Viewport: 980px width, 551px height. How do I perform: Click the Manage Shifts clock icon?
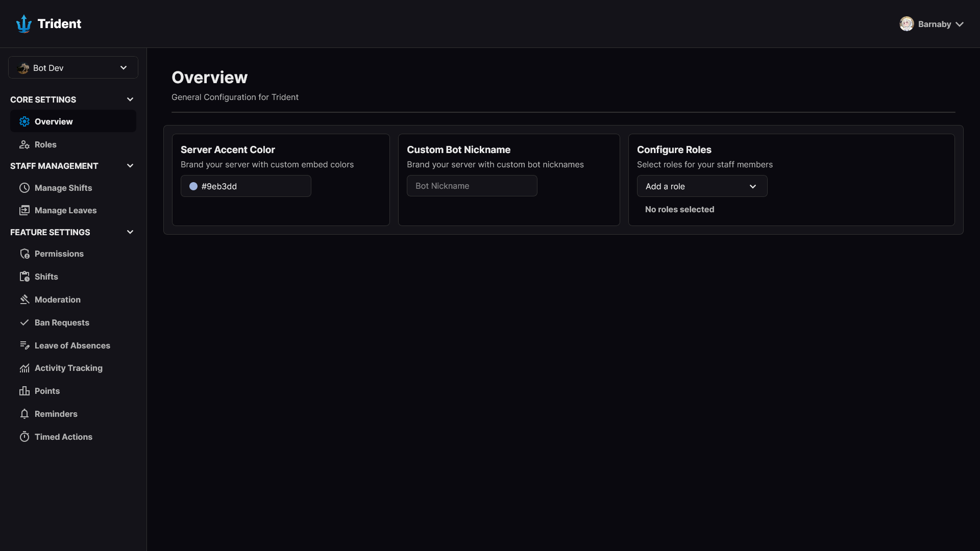24,188
